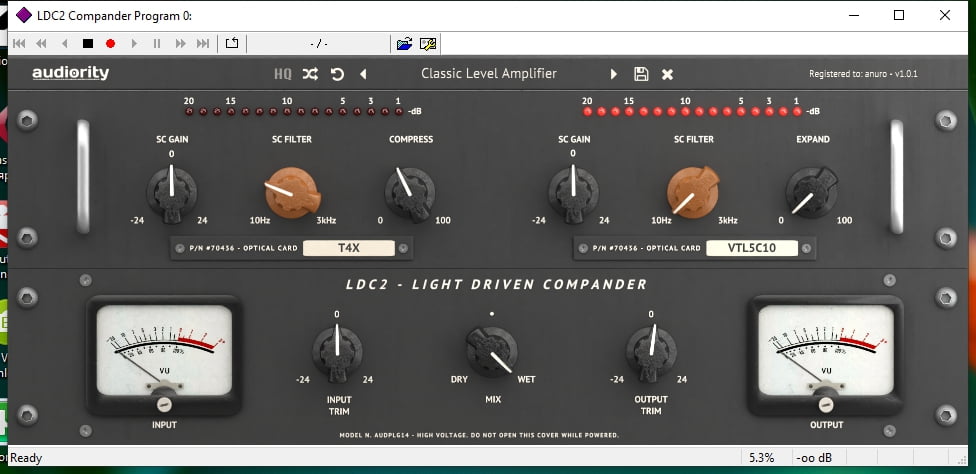
Task: Click the EXPAND knob
Action: 812,192
